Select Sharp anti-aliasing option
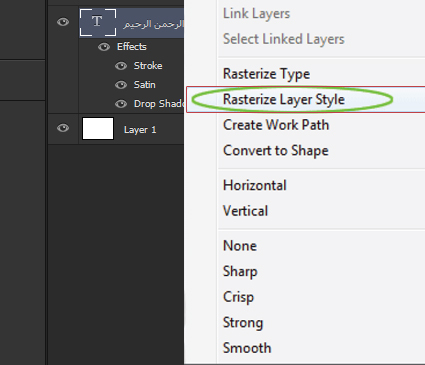Screen dimensions: 425x365 240,272
